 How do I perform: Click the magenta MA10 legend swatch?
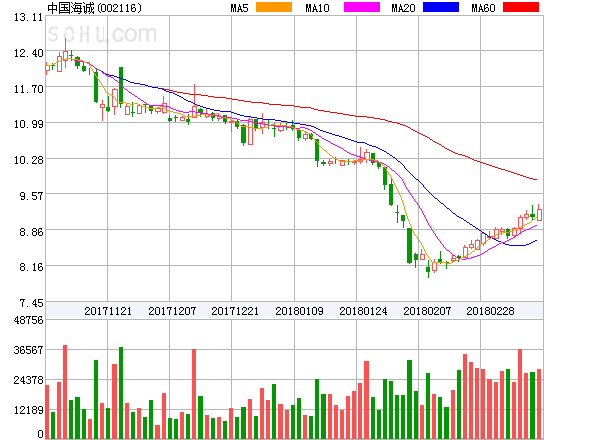coord(362,7)
